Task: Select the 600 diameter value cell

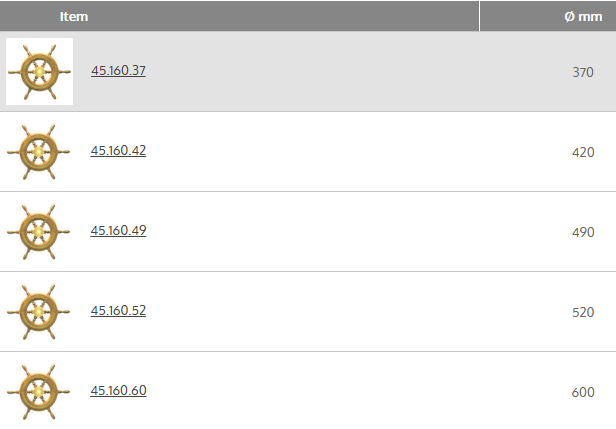Action: (583, 393)
